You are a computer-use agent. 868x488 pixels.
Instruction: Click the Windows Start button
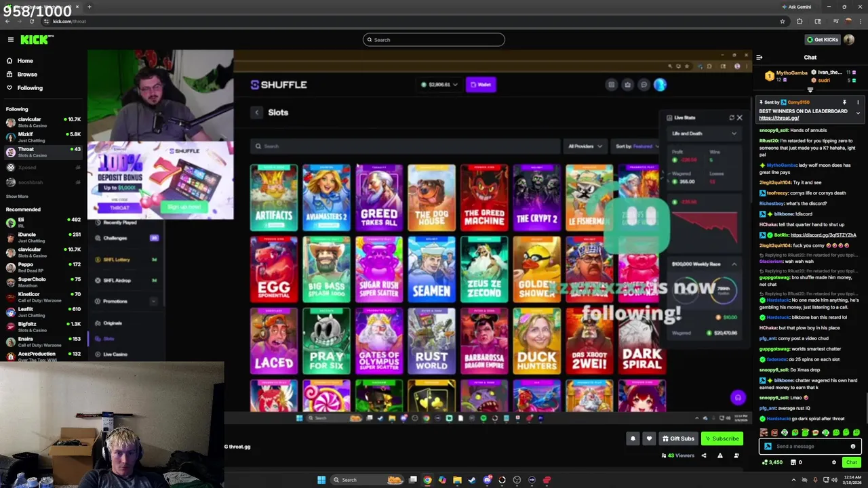(321, 480)
